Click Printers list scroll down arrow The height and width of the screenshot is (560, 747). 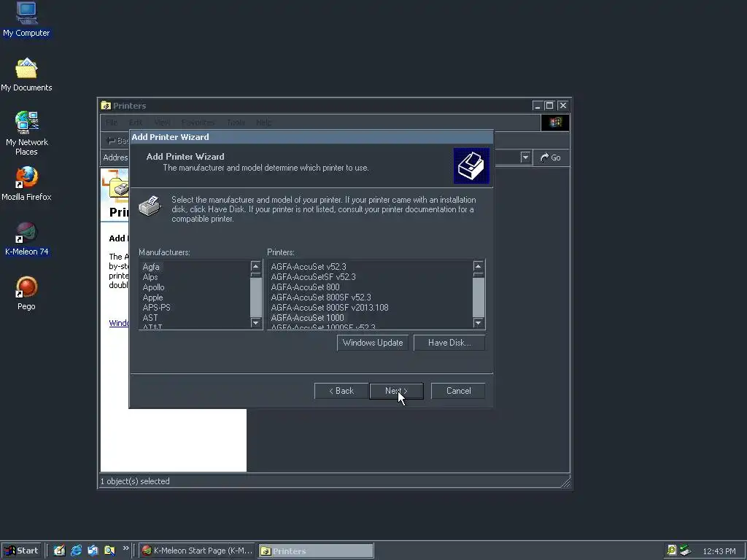click(479, 323)
